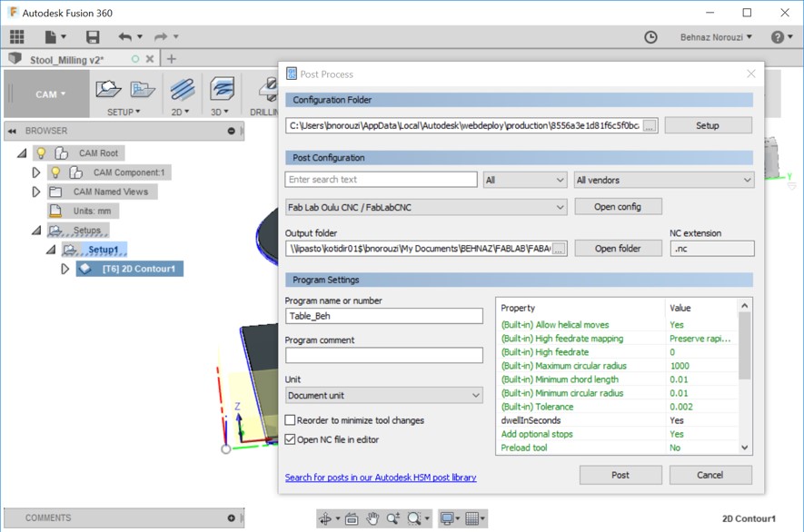804x532 pixels.
Task: Open the 3D toolbar menu label
Action: (220, 112)
